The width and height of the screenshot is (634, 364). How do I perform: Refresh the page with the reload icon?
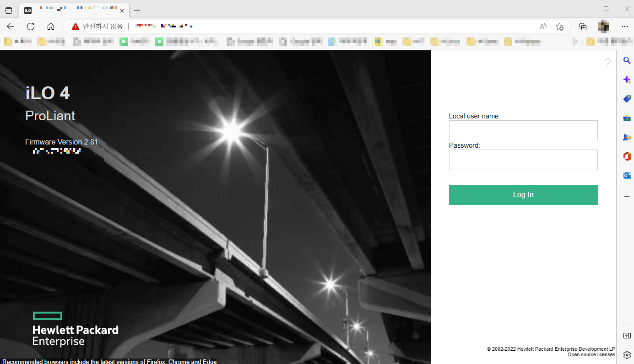[x=31, y=27]
